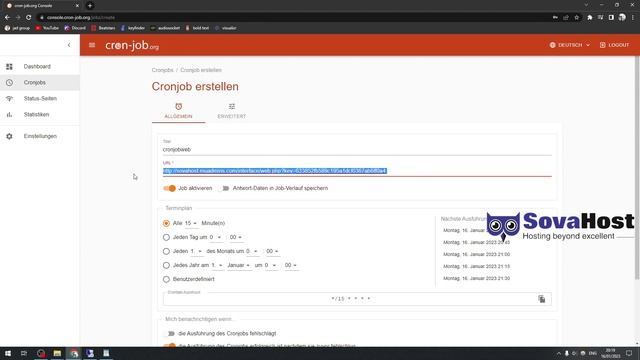The height and width of the screenshot is (360, 640).
Task: Open the minutes interval dropdown showing 15
Action: point(191,223)
